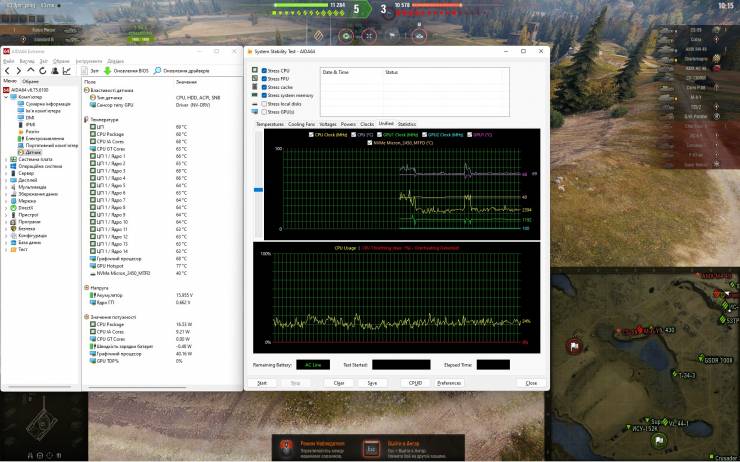Click the Температури section thermometer icon
Image resolution: width=740 pixels, height=462 pixels.
86,120
